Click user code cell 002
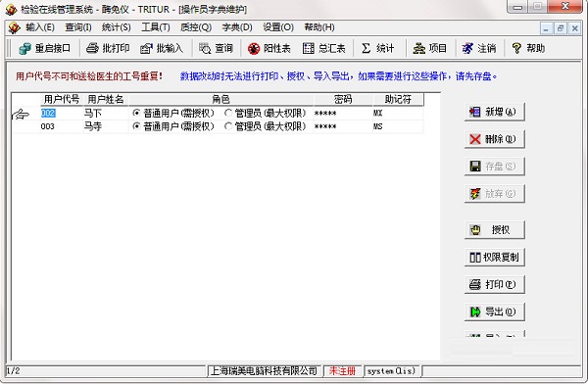The width and height of the screenshot is (588, 384). coord(61,113)
